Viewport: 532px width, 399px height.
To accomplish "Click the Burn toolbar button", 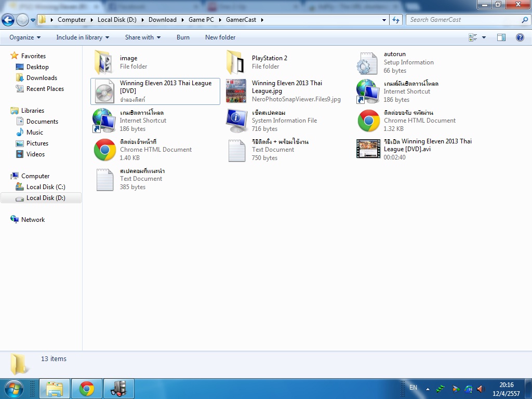I will tap(183, 37).
